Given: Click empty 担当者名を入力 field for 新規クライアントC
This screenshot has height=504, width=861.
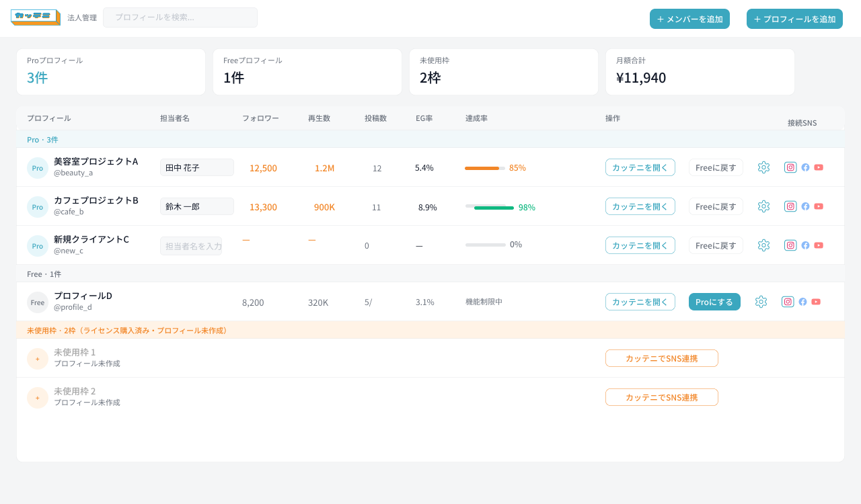Looking at the screenshot, I should pos(191,246).
